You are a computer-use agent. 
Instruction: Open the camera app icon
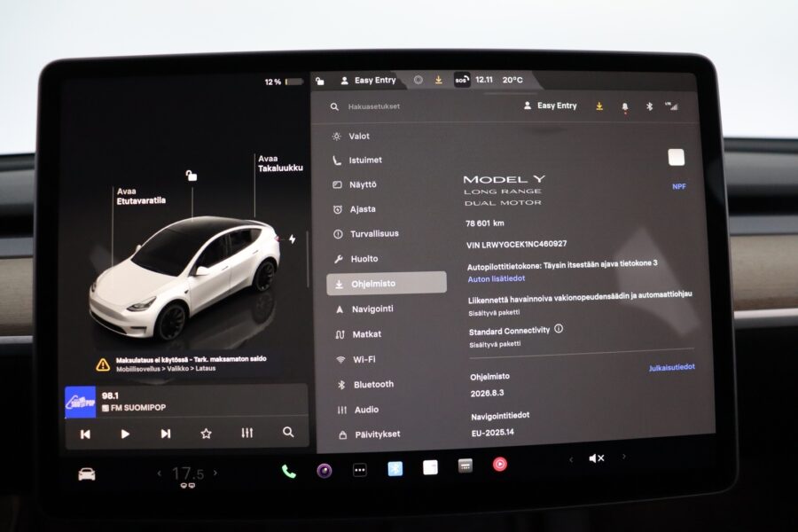tap(325, 471)
